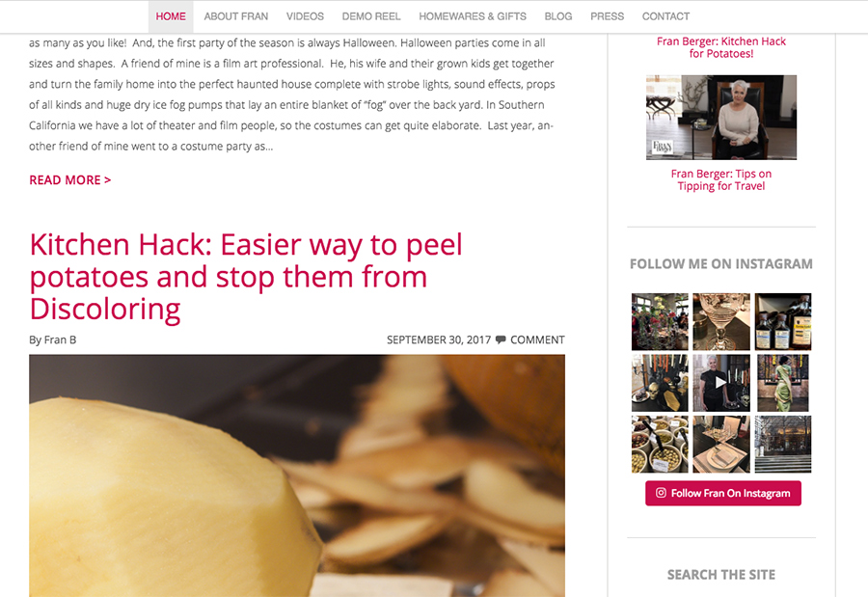Play the Instagram video with play icon
This screenshot has width=868, height=597.
tap(720, 383)
